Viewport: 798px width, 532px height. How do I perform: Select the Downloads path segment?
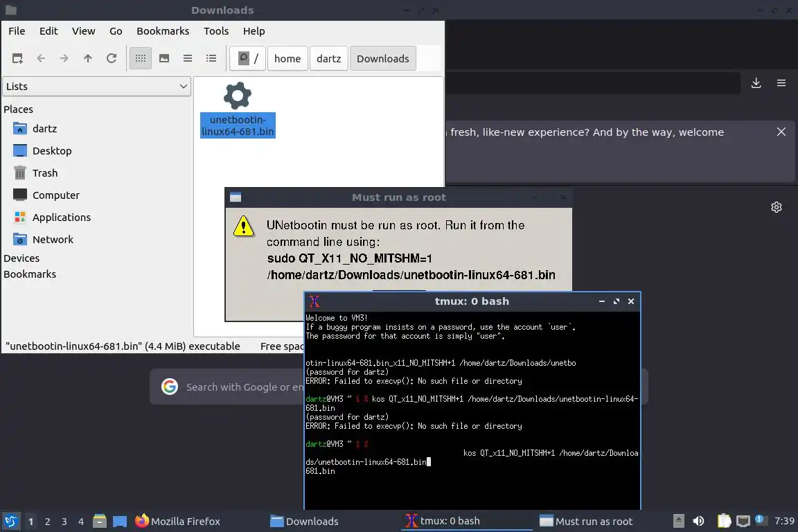382,59
